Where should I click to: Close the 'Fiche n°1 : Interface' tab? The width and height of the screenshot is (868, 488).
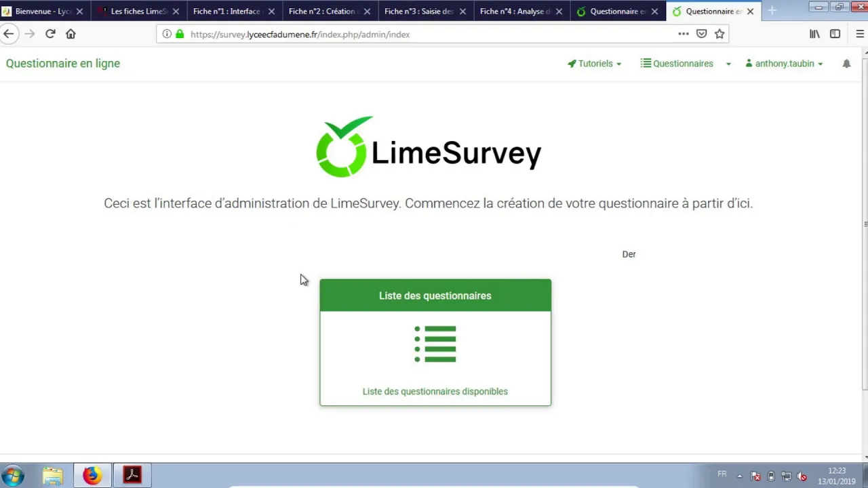[271, 12]
